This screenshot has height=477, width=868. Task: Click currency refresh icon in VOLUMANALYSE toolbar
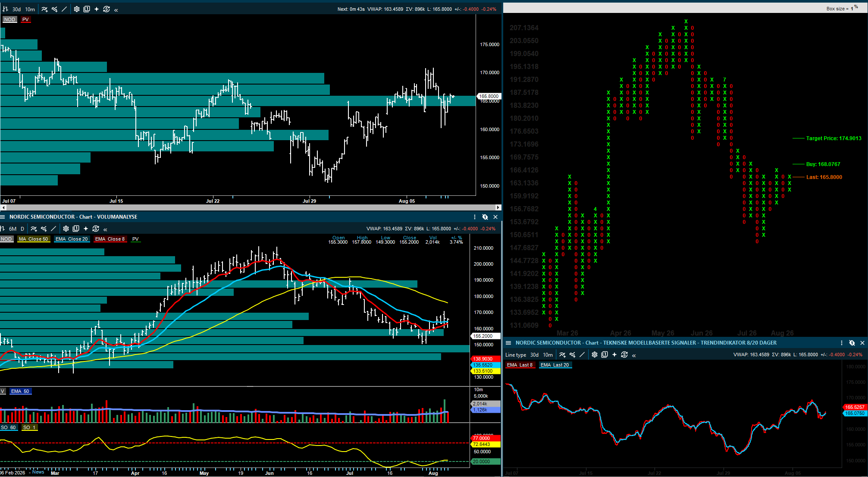96,229
